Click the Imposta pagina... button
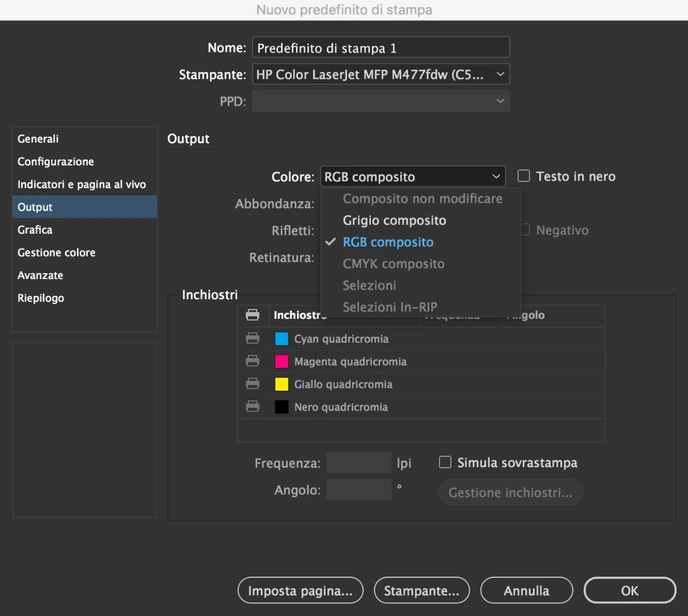This screenshot has width=688, height=616. point(300,590)
